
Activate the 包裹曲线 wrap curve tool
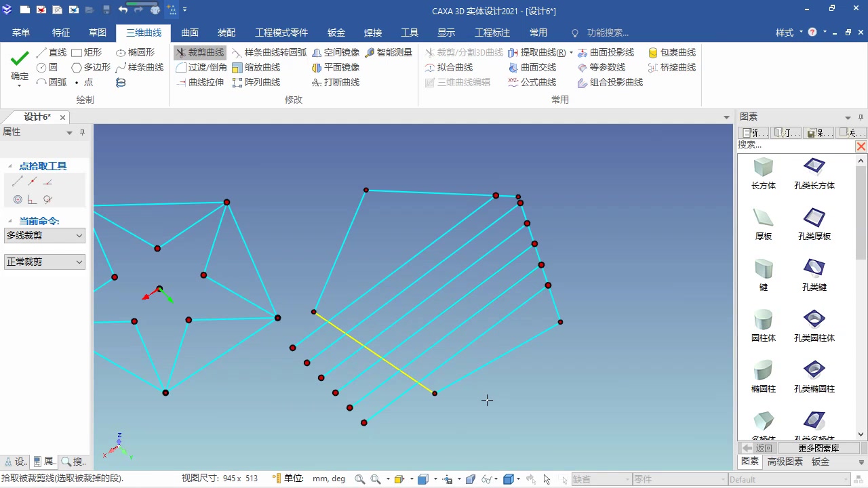coord(670,52)
